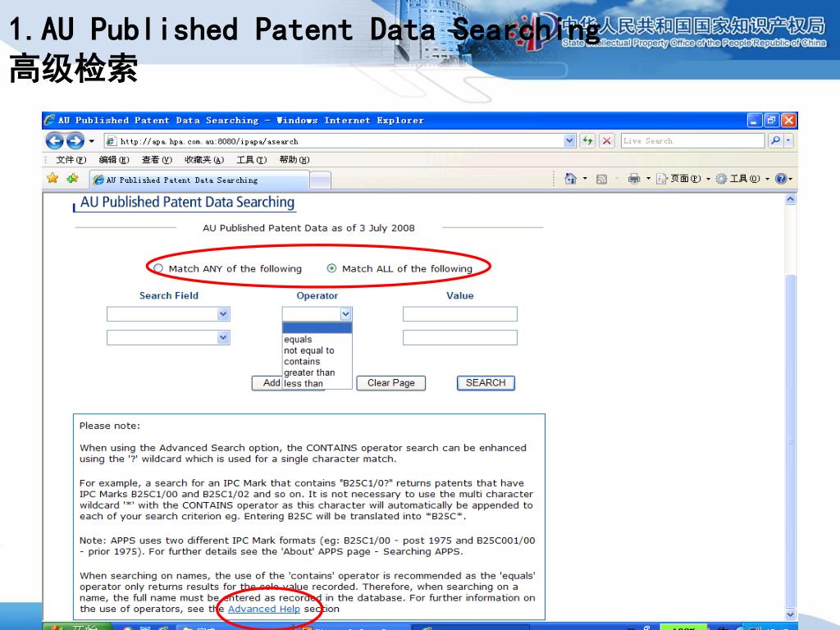Select Match ANY of the following
The height and width of the screenshot is (630, 840).
pyautogui.click(x=158, y=268)
